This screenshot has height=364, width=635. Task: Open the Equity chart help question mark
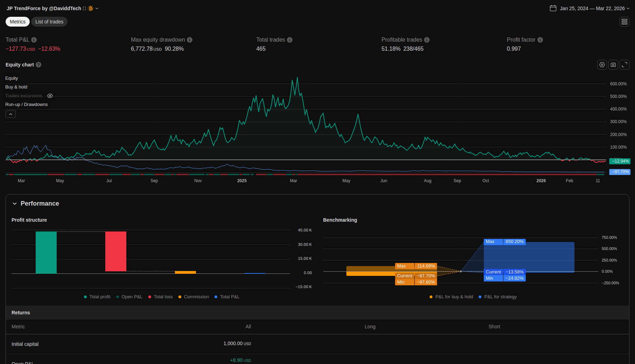(38, 65)
